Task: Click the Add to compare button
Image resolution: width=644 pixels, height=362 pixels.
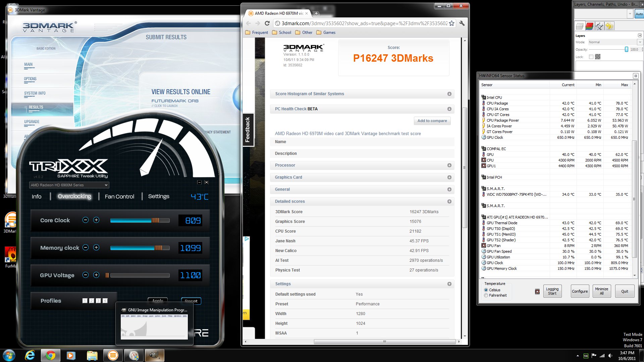Action: click(432, 121)
